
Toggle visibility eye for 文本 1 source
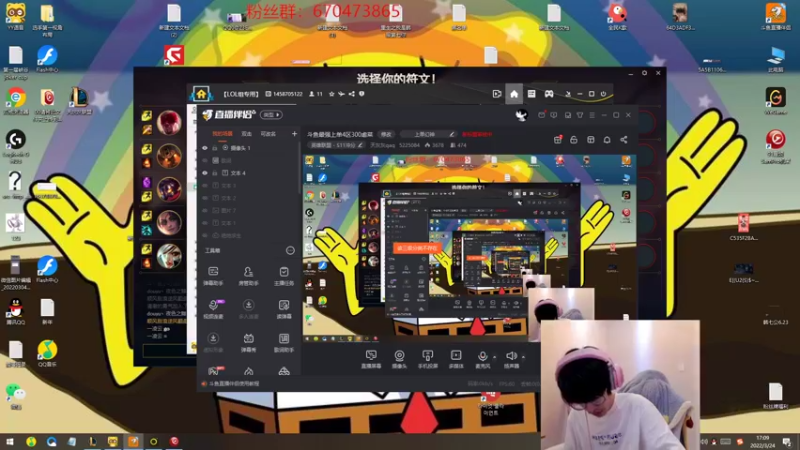(205, 223)
